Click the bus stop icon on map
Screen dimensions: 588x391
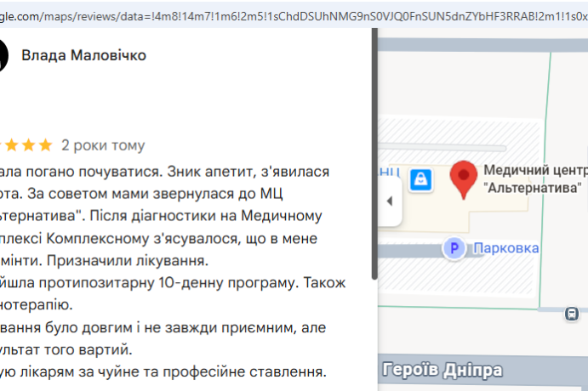point(572,314)
